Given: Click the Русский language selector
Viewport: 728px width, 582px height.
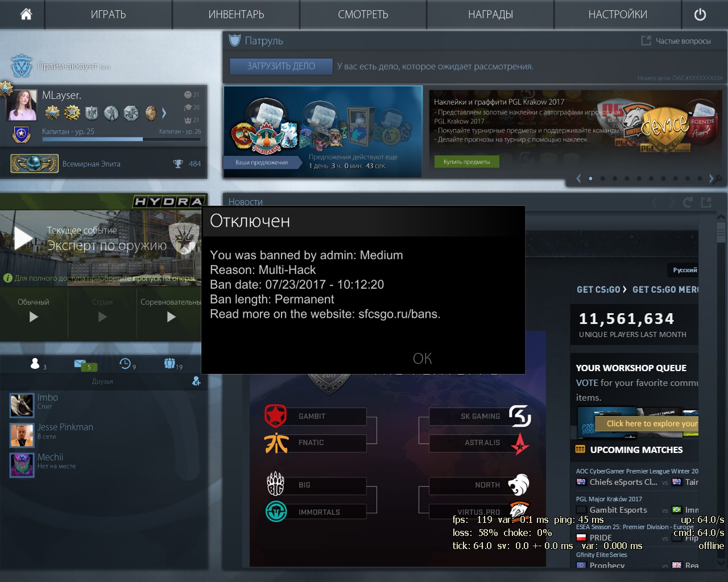Looking at the screenshot, I should 684,270.
